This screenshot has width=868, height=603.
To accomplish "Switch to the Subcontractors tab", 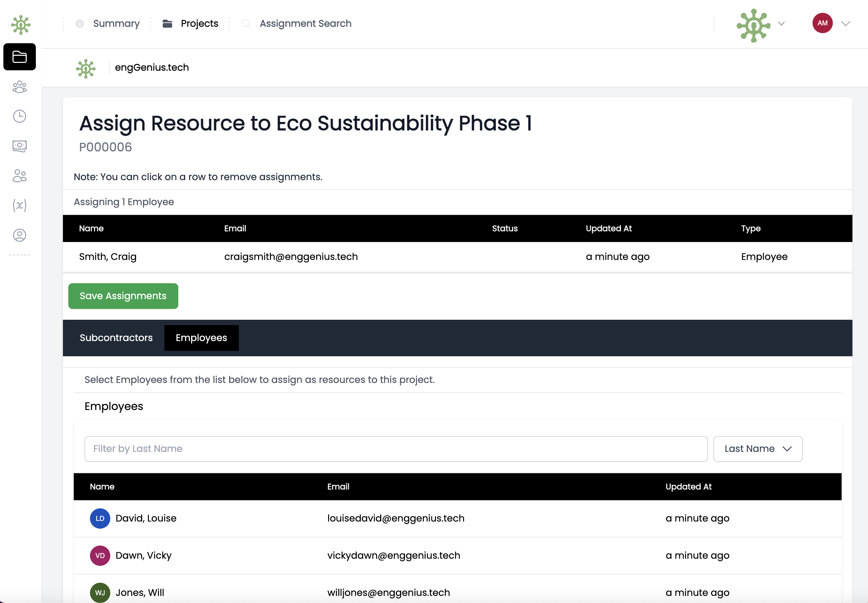I will (116, 338).
